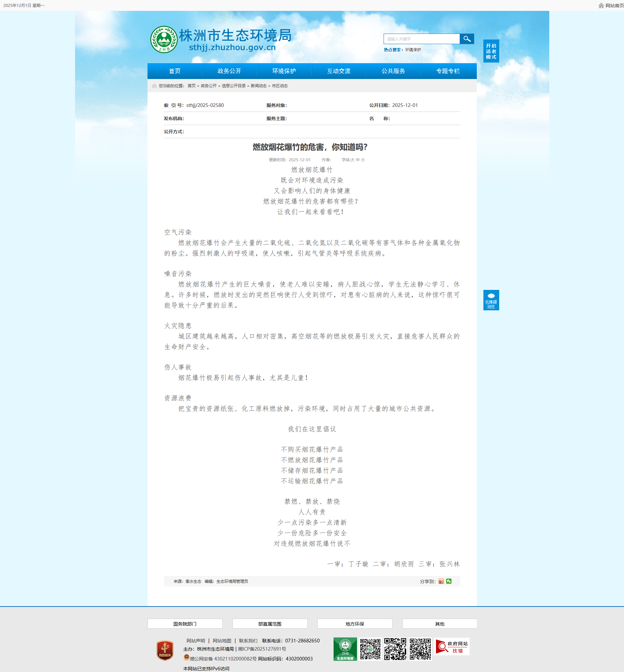
Task: Expand the 国务院部门 links list
Action: tap(185, 624)
